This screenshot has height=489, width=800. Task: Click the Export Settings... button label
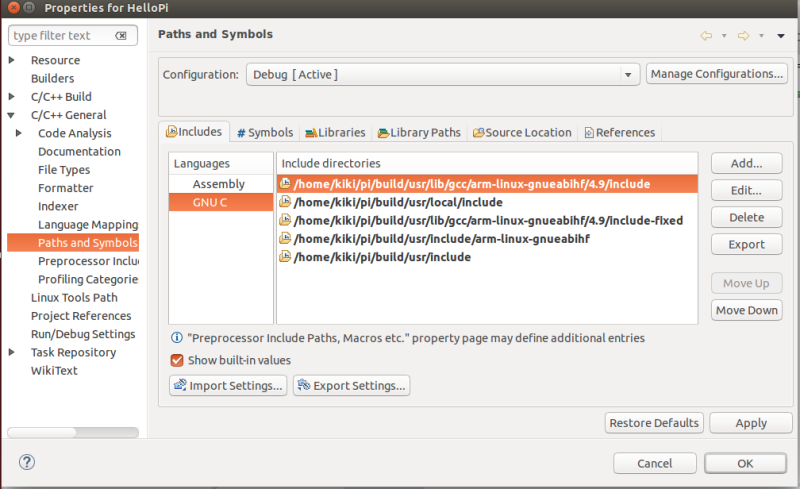(x=359, y=386)
